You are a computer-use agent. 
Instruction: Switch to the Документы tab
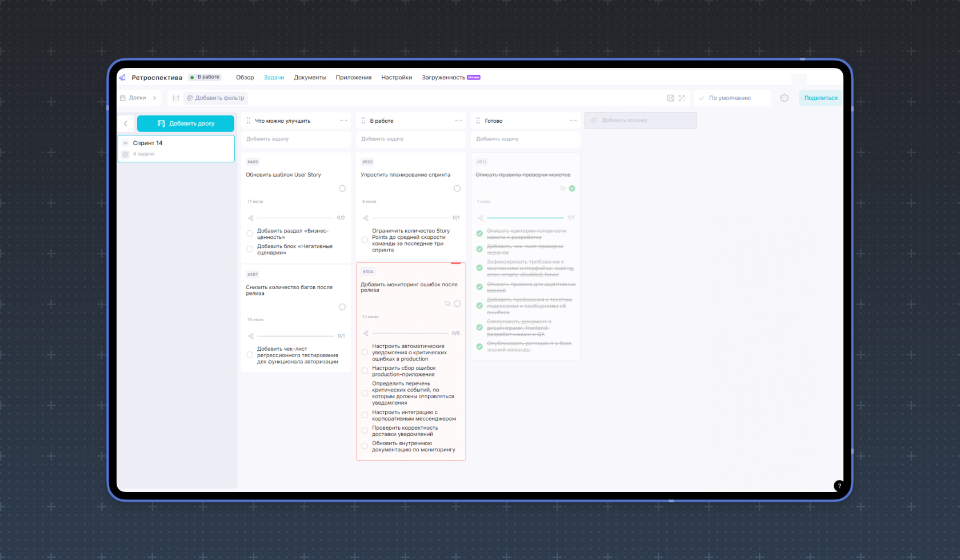[310, 78]
